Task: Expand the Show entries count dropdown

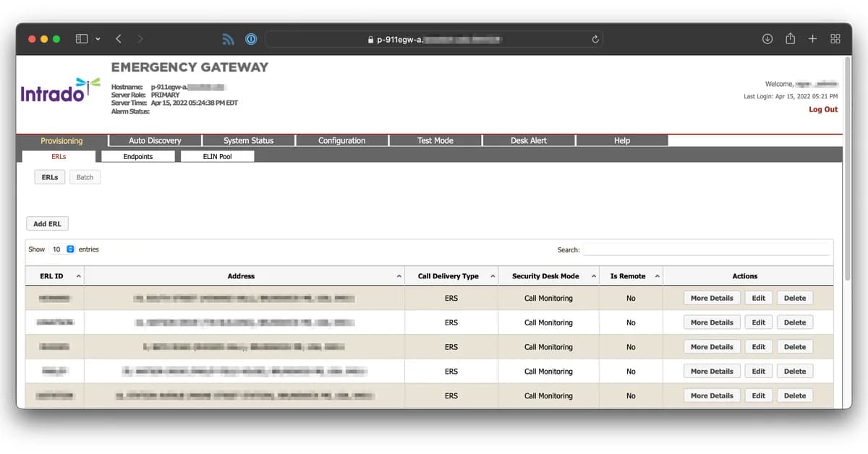Action: click(x=62, y=249)
